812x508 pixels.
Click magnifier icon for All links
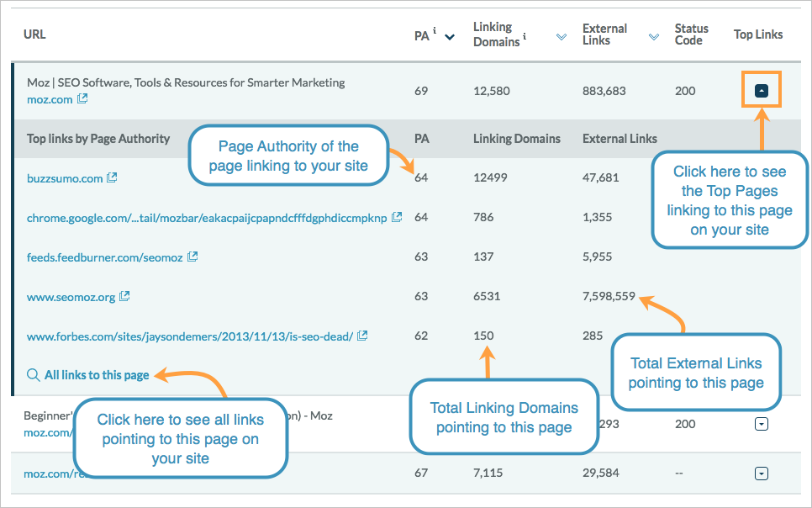[33, 375]
